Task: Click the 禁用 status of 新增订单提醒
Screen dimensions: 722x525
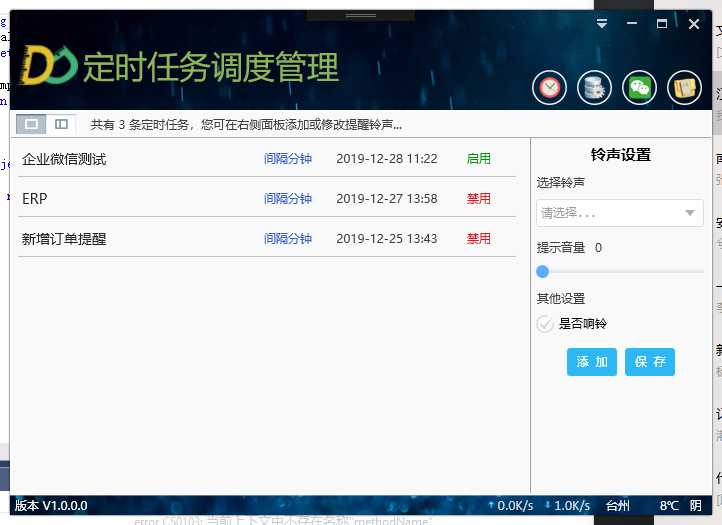Action: coord(478,239)
